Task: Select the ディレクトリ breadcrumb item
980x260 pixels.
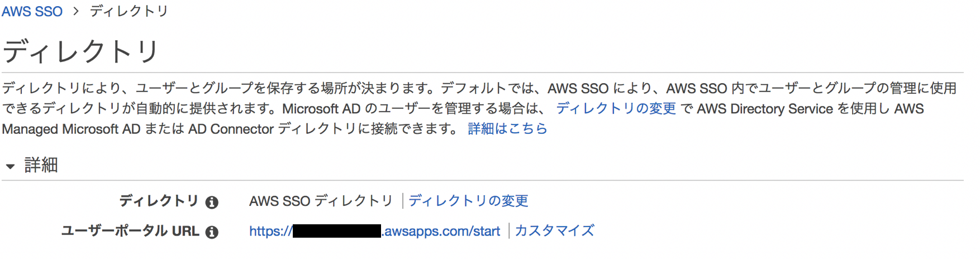Action: 129,11
